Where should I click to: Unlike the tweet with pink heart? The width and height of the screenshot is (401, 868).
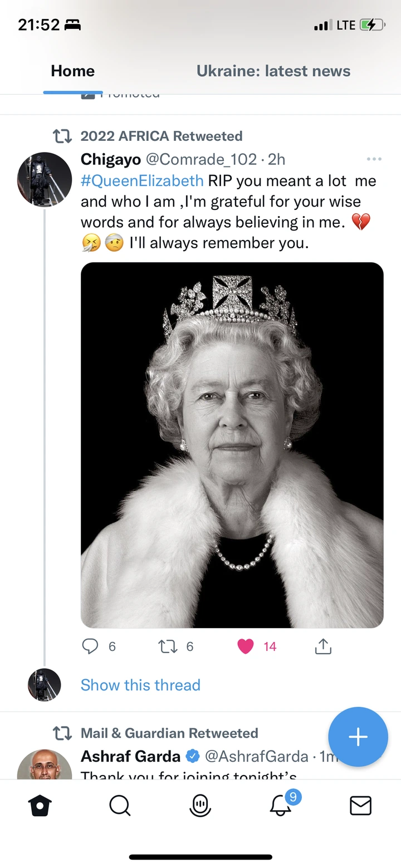246,646
